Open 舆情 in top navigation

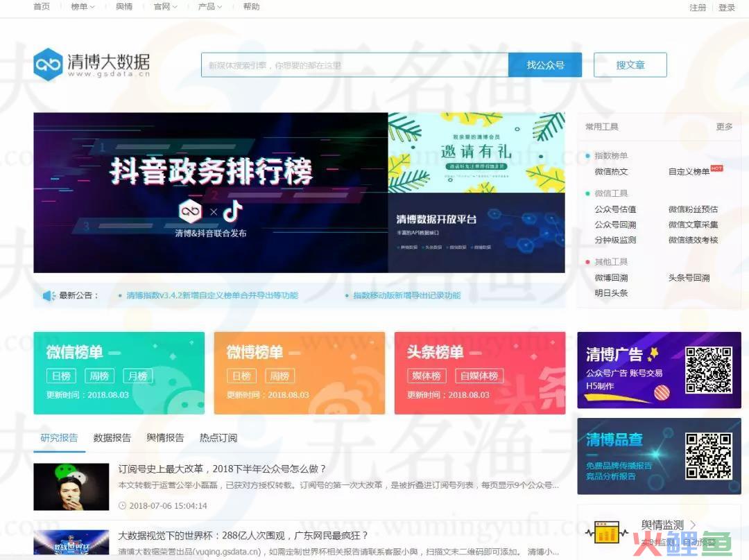coord(124,7)
